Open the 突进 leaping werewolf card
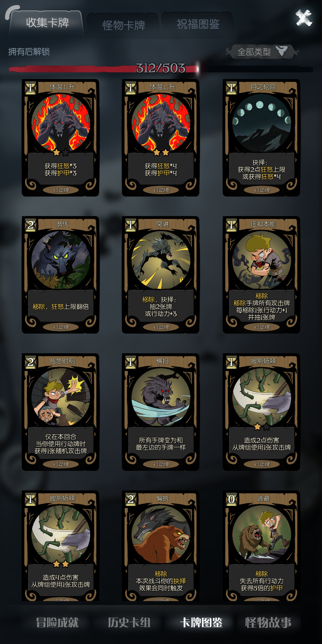322x644 pixels. pyautogui.click(x=161, y=275)
